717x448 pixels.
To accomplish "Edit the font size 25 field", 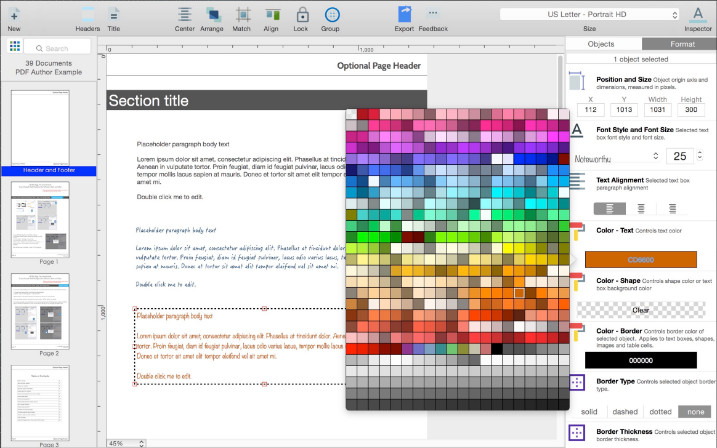I will coord(680,156).
